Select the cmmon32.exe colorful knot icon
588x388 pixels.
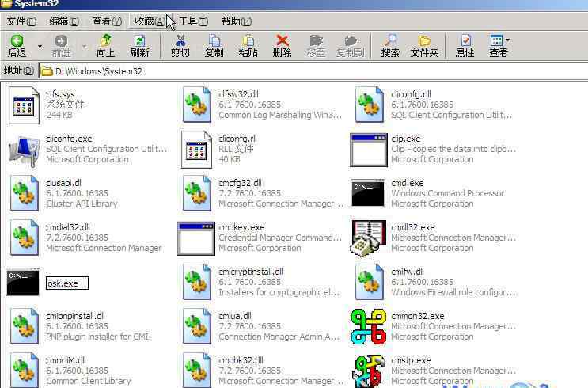coord(368,326)
